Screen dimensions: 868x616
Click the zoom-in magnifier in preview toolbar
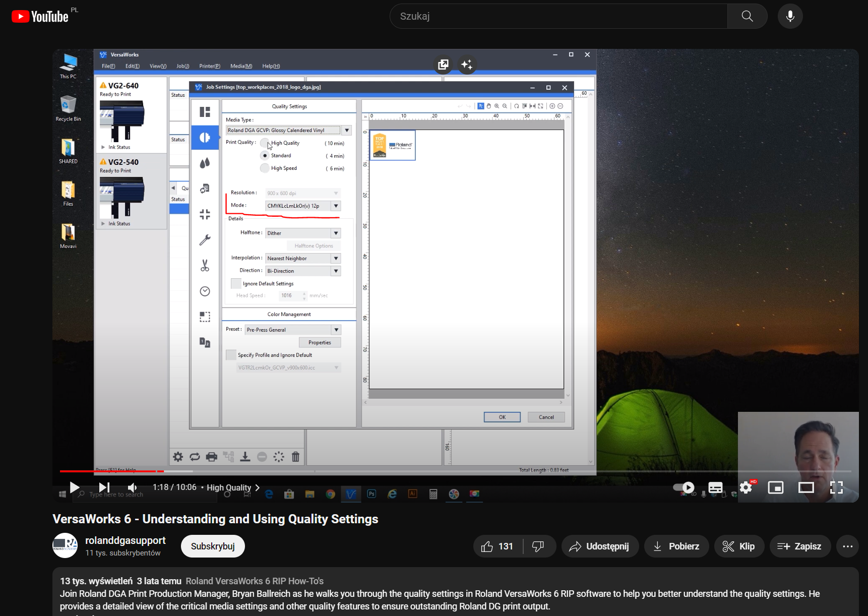[497, 106]
